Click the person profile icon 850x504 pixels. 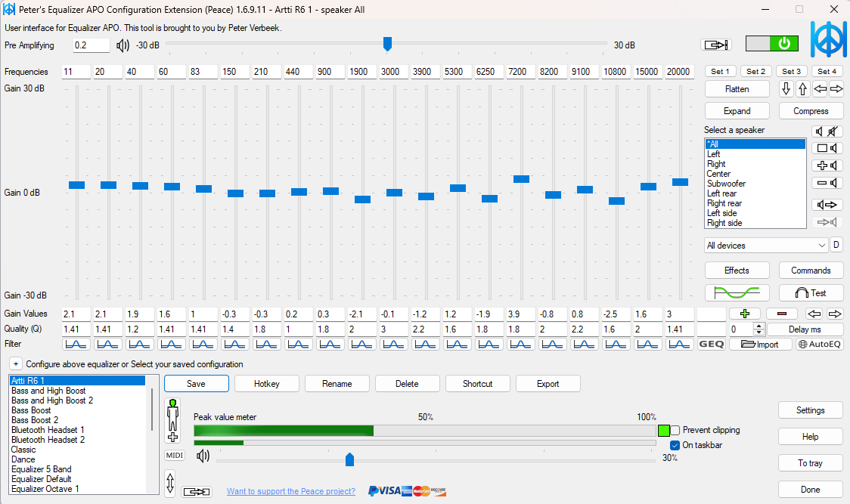tap(173, 421)
